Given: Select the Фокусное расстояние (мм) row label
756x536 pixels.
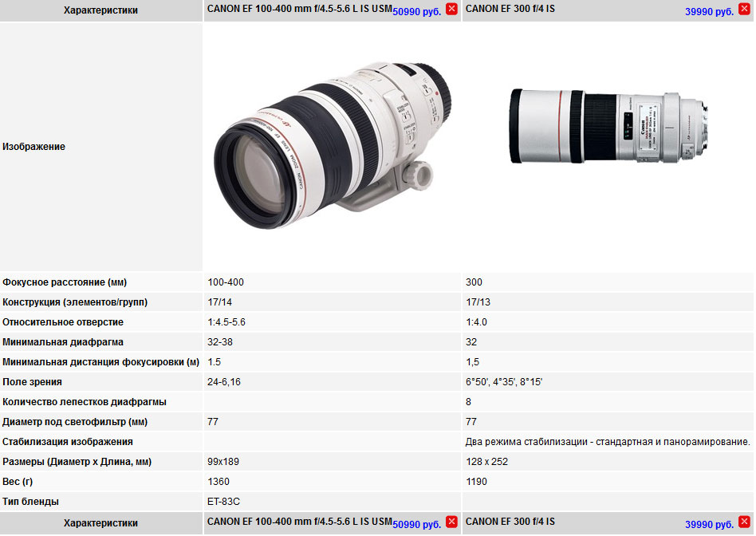Looking at the screenshot, I should coord(65,282).
